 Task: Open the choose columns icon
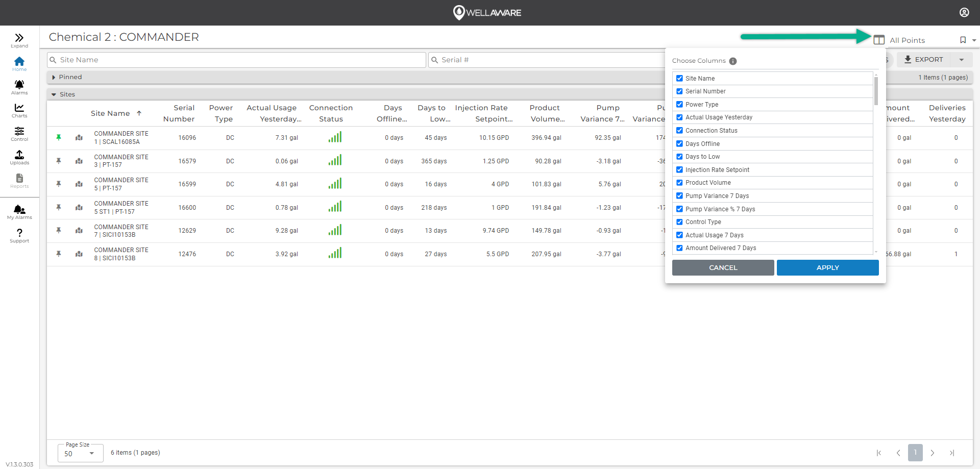click(x=879, y=40)
